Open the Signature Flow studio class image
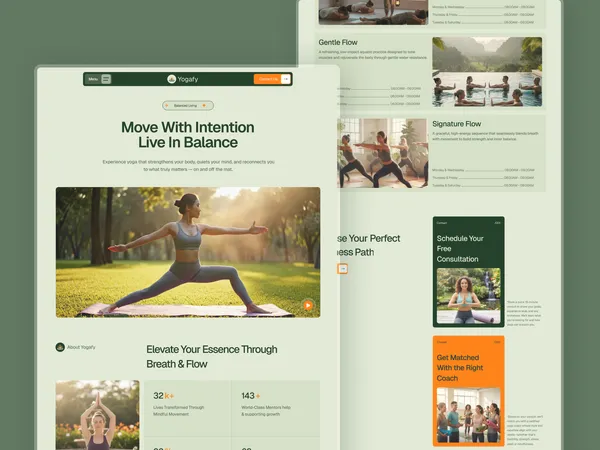This screenshot has height=450, width=600. (383, 153)
